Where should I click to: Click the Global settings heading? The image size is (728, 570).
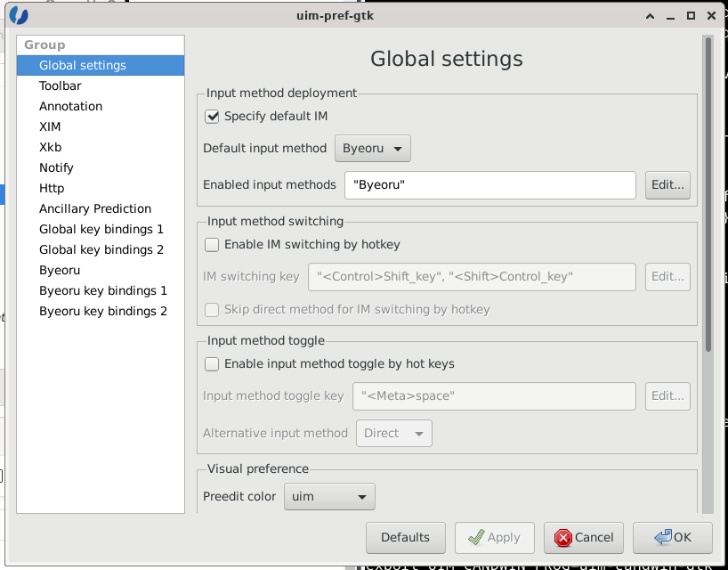tap(447, 59)
